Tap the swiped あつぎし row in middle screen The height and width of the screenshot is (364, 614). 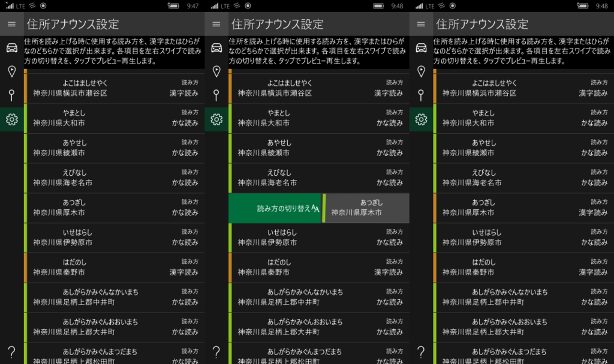pos(366,208)
